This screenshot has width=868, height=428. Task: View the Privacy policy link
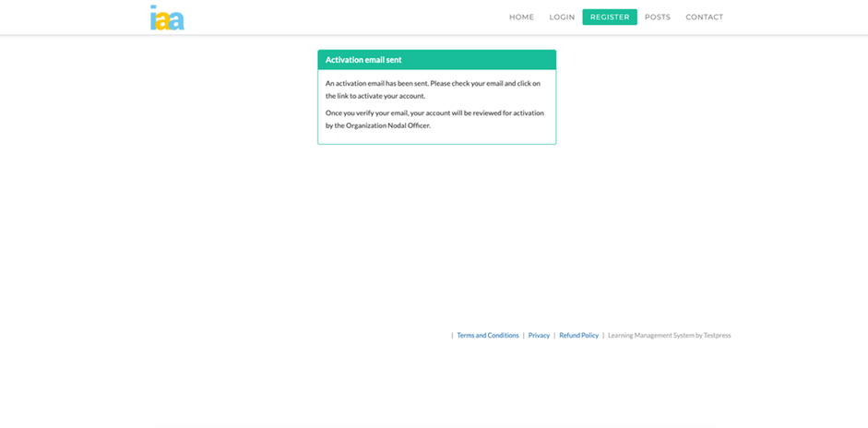pos(539,336)
